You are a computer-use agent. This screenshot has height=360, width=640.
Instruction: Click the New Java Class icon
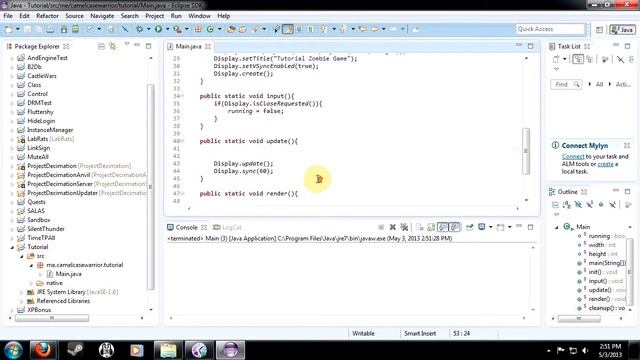coord(210,29)
